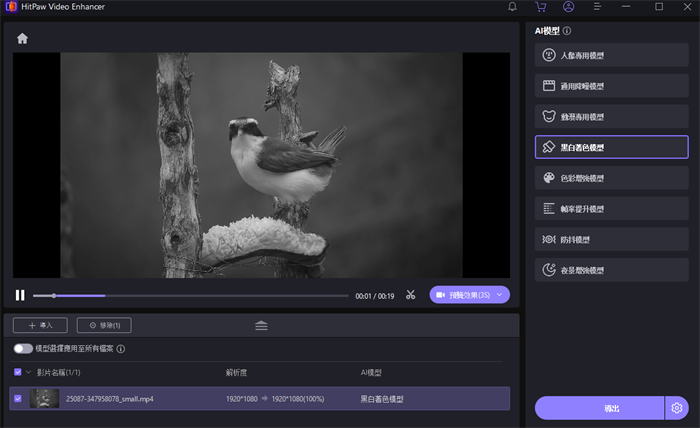
Task: Choose the 色彩增強模型 option
Action: point(611,178)
